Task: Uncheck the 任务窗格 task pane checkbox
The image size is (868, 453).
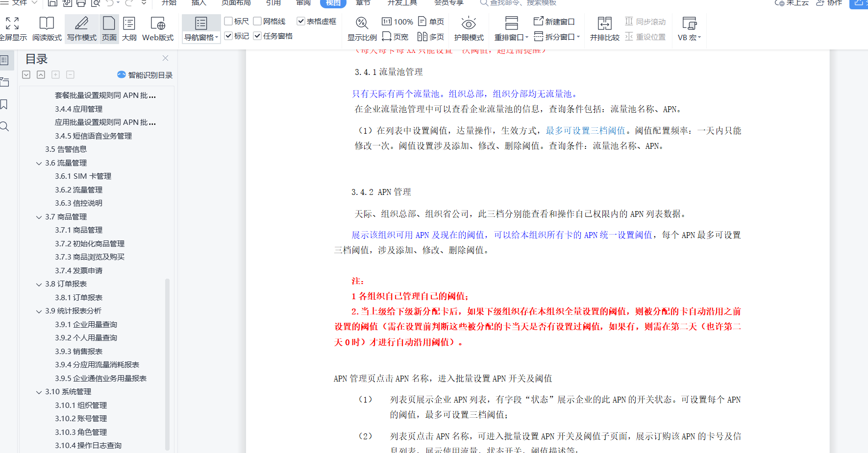Action: coord(257,36)
